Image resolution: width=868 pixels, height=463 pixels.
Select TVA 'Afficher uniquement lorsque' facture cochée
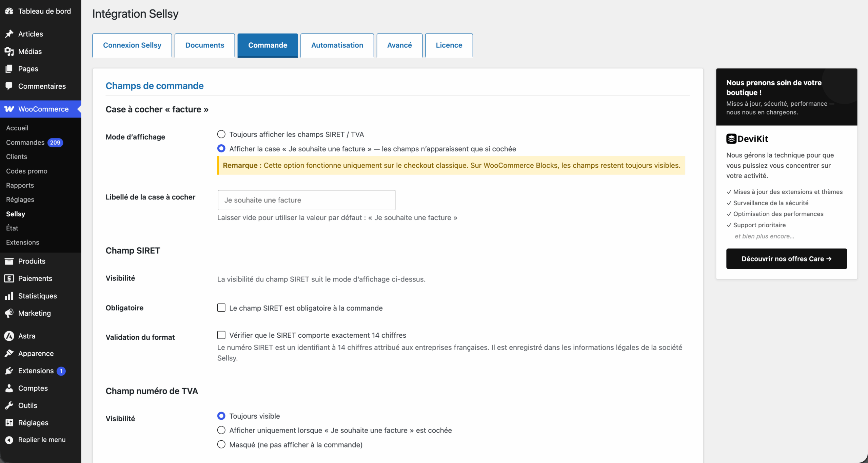pos(221,430)
